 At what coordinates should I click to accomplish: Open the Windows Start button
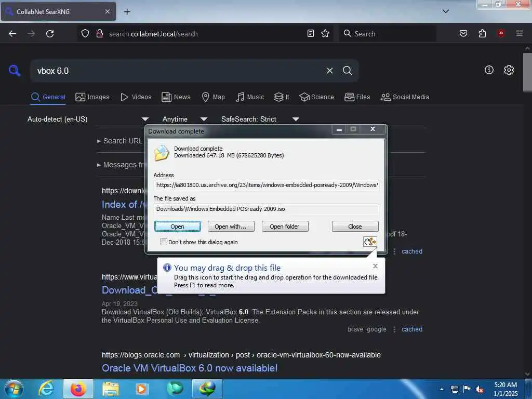point(14,389)
